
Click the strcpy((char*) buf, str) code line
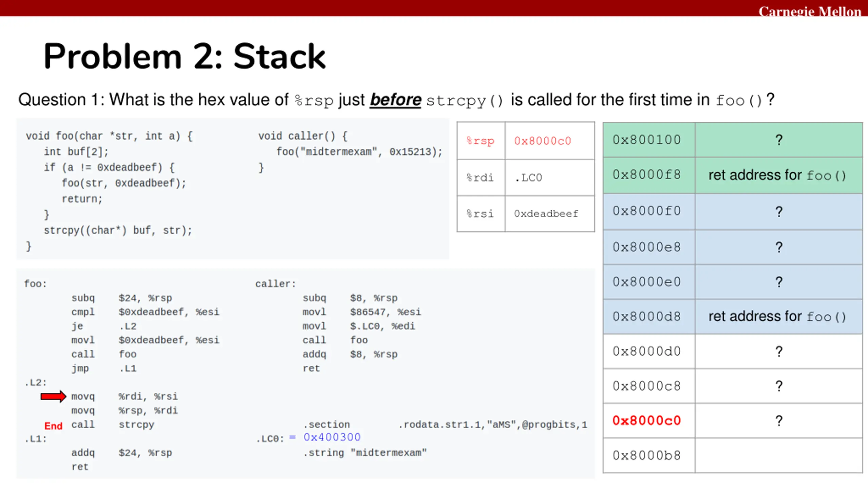(118, 230)
